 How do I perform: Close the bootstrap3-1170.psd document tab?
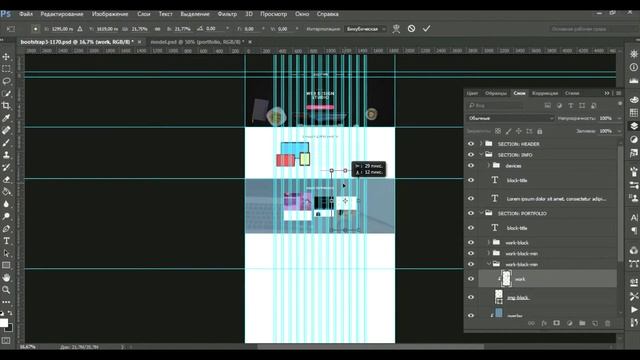pos(139,42)
